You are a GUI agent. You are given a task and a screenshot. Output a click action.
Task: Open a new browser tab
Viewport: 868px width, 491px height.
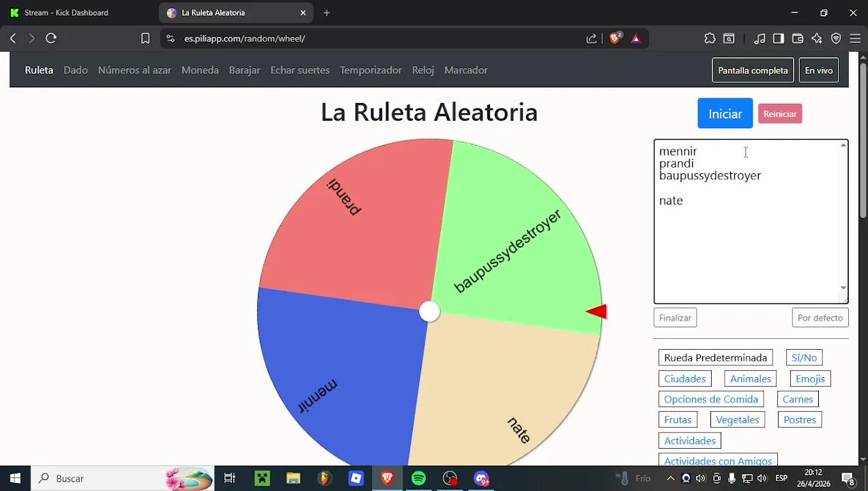pos(327,13)
